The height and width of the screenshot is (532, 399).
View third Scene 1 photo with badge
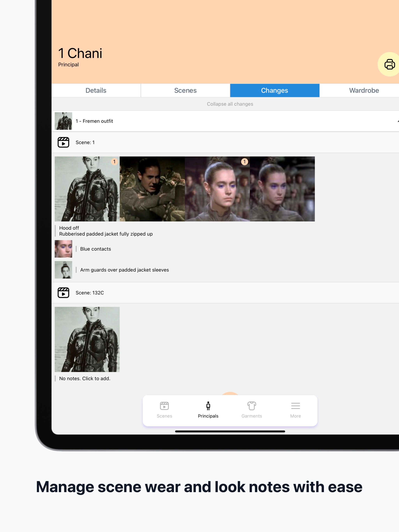[x=217, y=189]
